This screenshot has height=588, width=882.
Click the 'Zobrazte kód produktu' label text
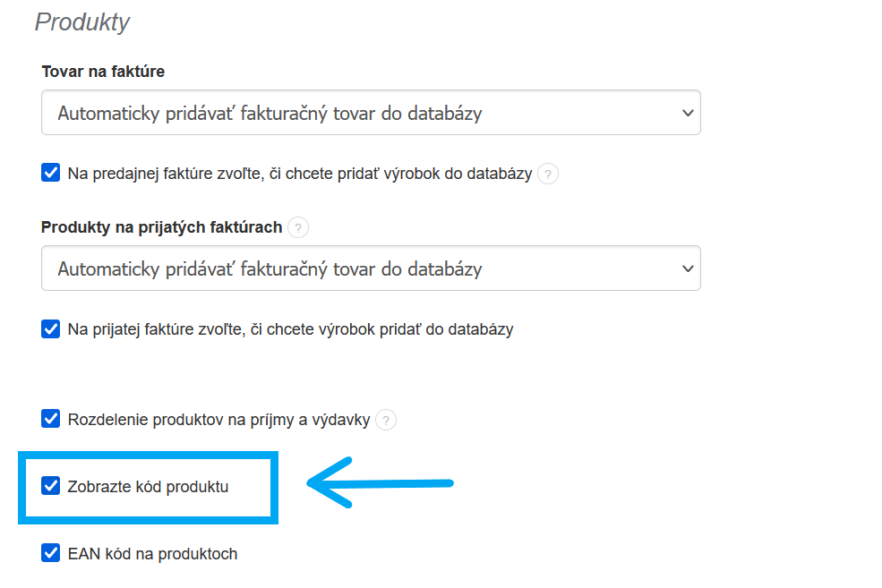(x=148, y=487)
